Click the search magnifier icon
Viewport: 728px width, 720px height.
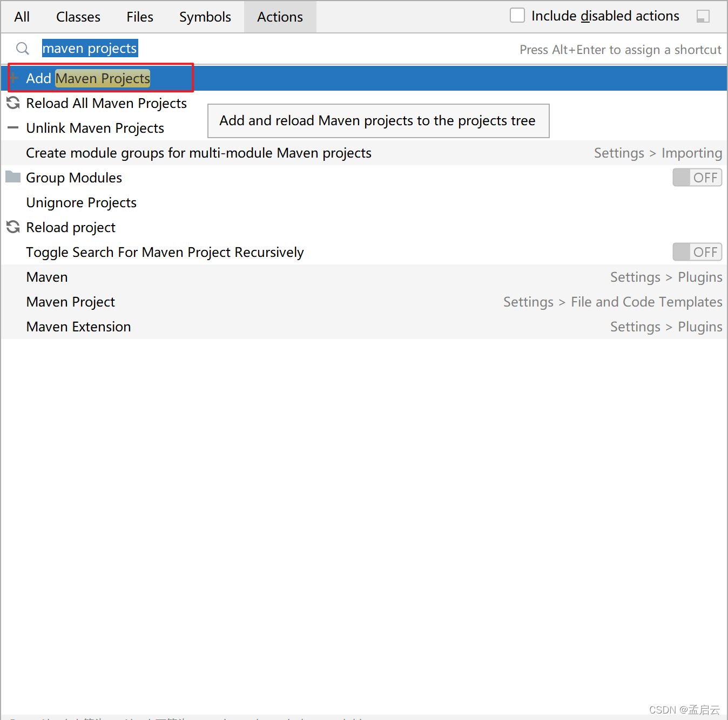point(23,49)
